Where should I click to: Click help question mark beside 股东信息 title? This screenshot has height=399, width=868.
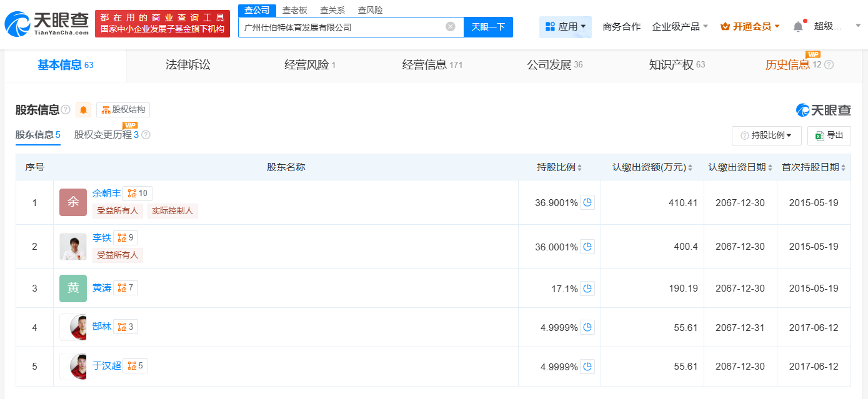(66, 110)
